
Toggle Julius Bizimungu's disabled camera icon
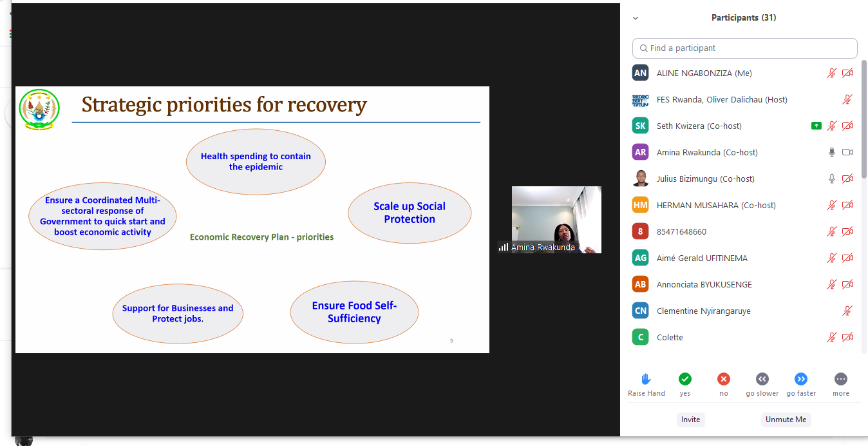[847, 179]
